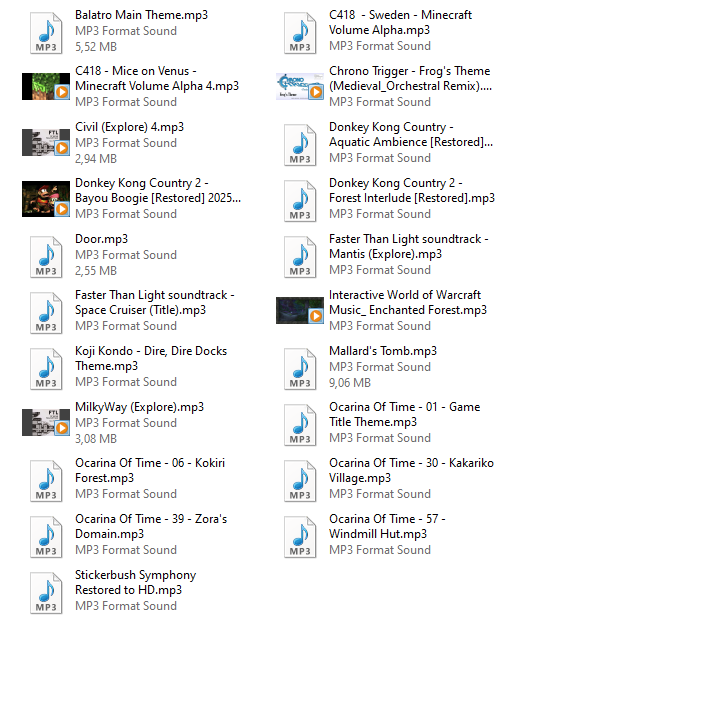Select file name C418 - Mice on Venus
The width and height of the screenshot is (718, 725).
coord(157,78)
